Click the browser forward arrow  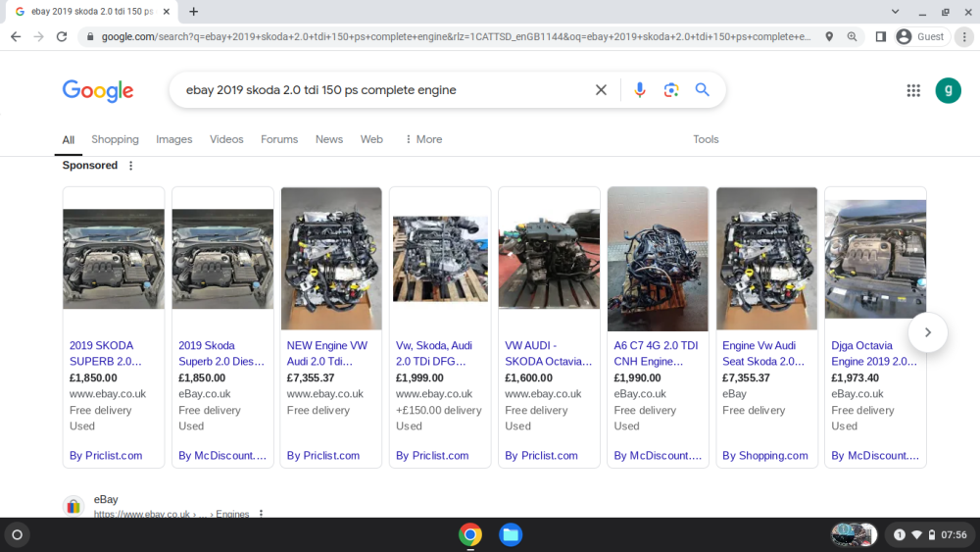coord(39,37)
